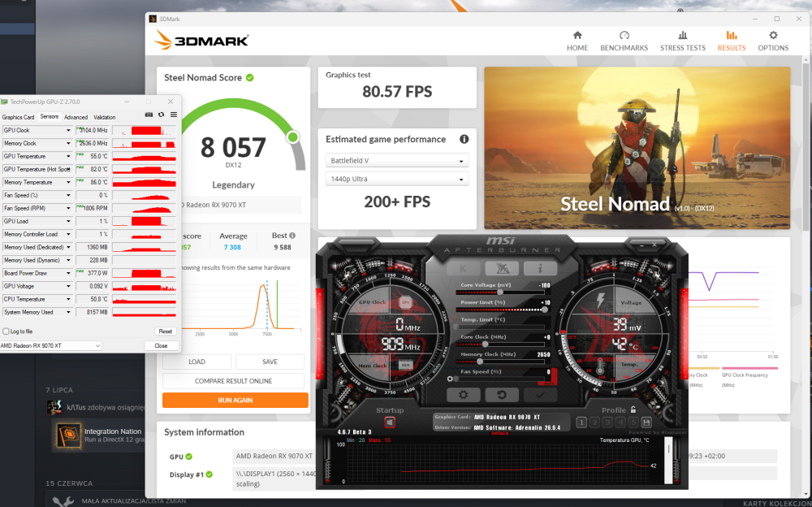
Task: Click the Steel Nomad benchmark image
Action: pyautogui.click(x=637, y=148)
